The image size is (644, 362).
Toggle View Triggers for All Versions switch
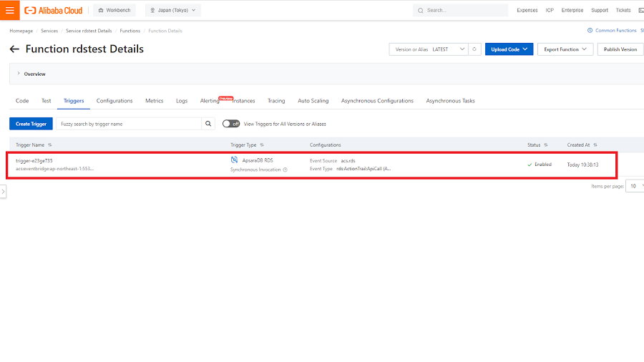click(231, 124)
